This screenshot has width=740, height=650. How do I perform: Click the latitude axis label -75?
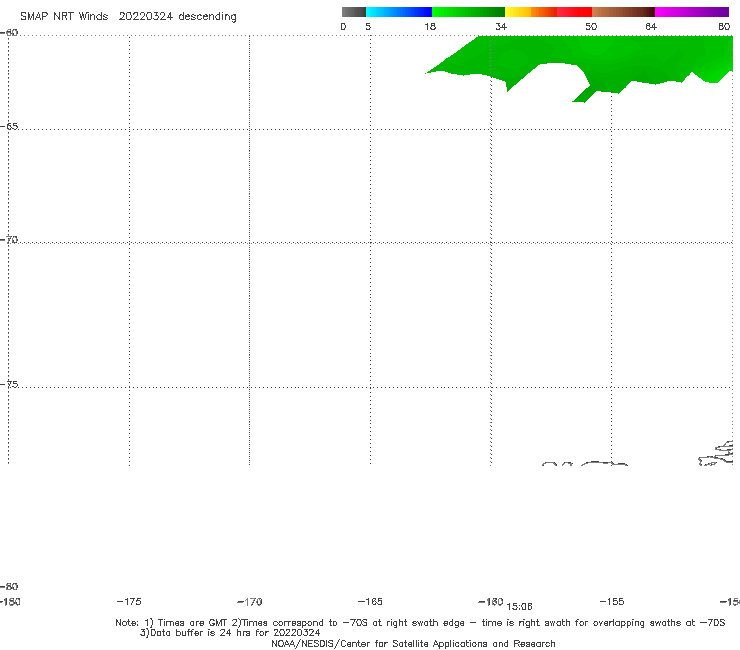(9, 384)
